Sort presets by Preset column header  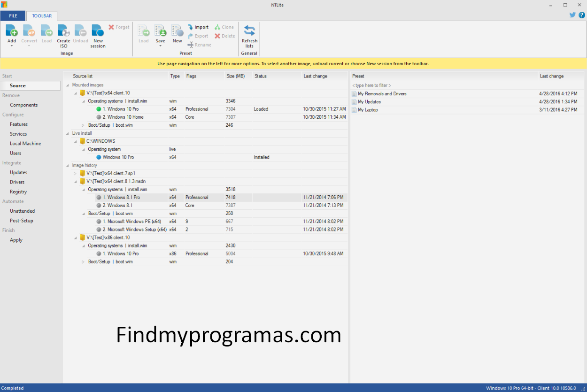(444, 76)
